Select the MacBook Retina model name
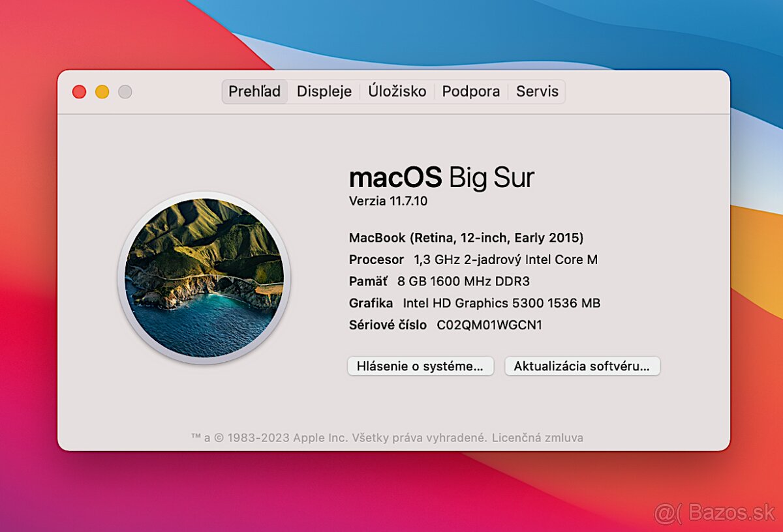 point(466,237)
